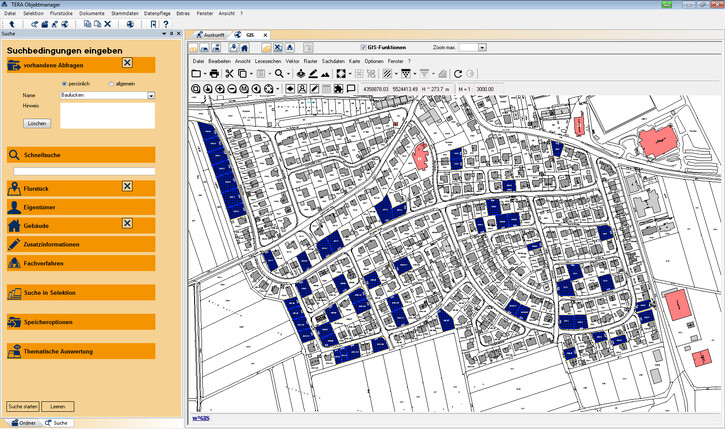Toggle the GIS-Funktionen checkbox
Image resolution: width=725 pixels, height=429 pixels.
(x=363, y=47)
